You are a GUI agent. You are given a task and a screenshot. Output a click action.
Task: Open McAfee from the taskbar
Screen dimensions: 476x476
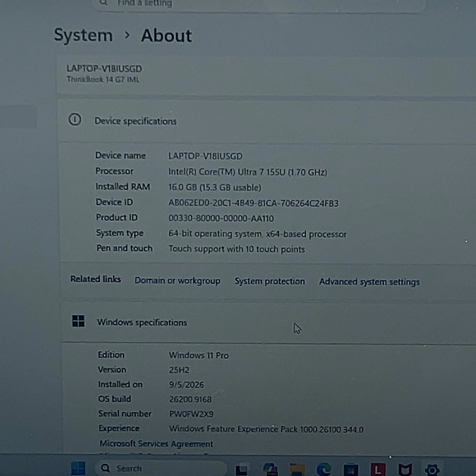405,470
